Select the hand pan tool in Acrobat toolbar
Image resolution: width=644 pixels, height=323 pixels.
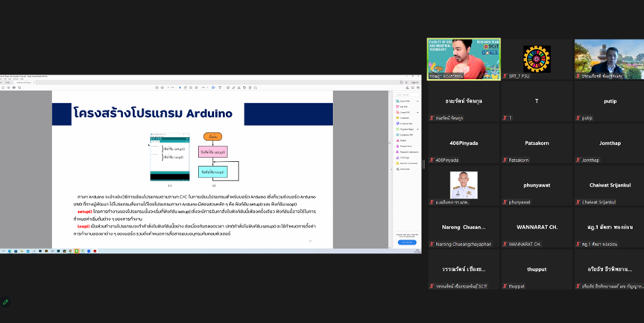186,87
